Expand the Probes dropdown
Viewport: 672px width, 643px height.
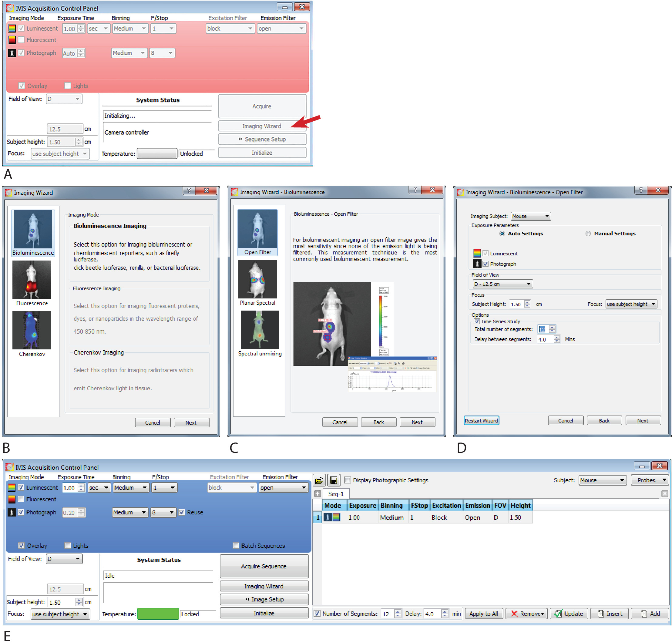(x=650, y=480)
